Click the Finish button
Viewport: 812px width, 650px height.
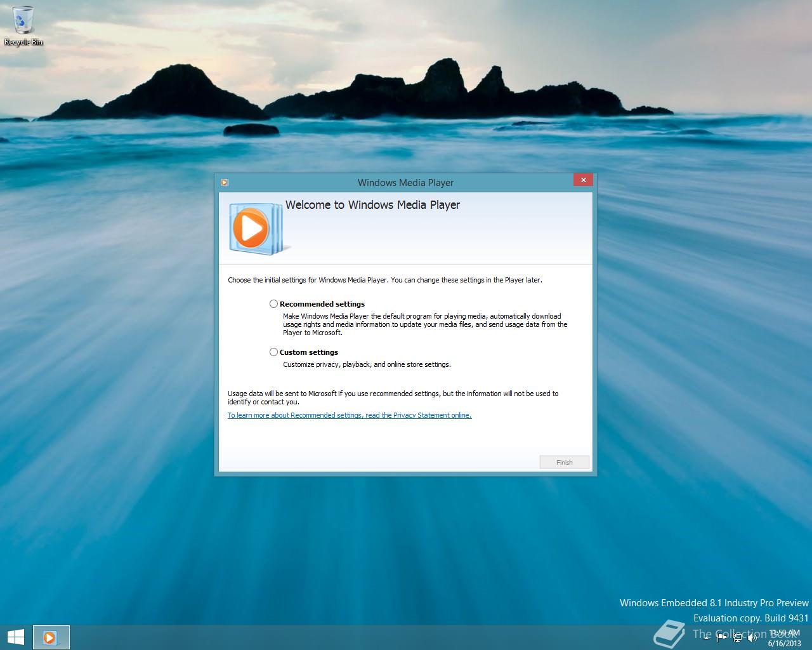565,462
